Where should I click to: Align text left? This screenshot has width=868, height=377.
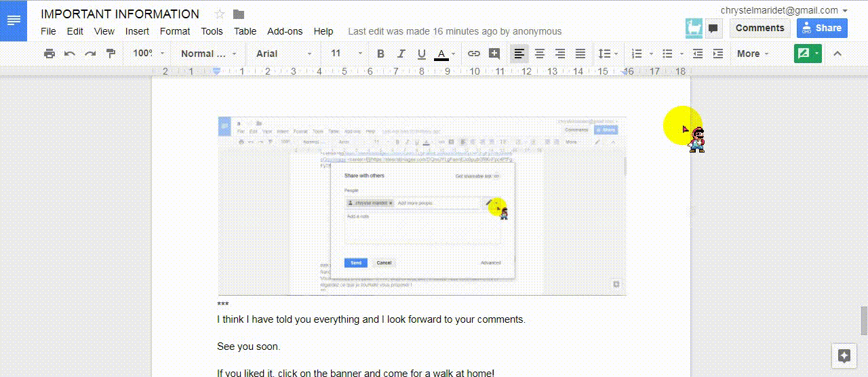[x=519, y=54]
